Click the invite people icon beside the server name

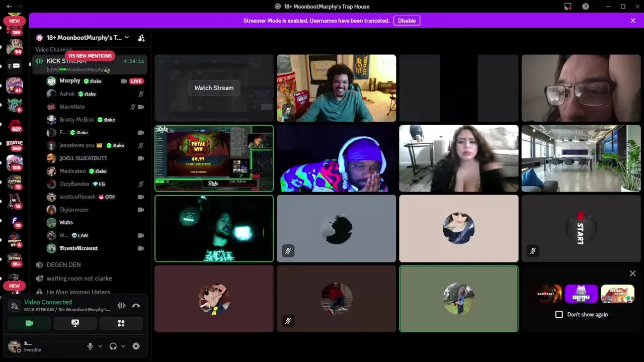point(141,38)
